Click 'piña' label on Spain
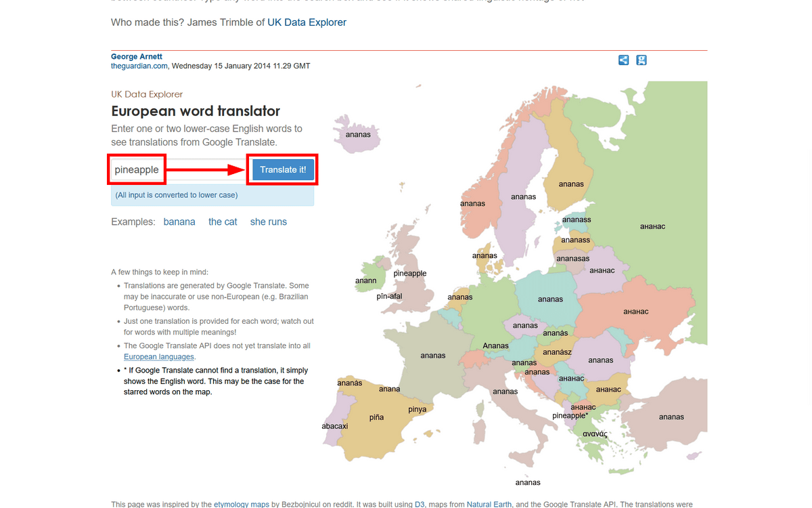This screenshot has height=508, width=812. coord(377,418)
